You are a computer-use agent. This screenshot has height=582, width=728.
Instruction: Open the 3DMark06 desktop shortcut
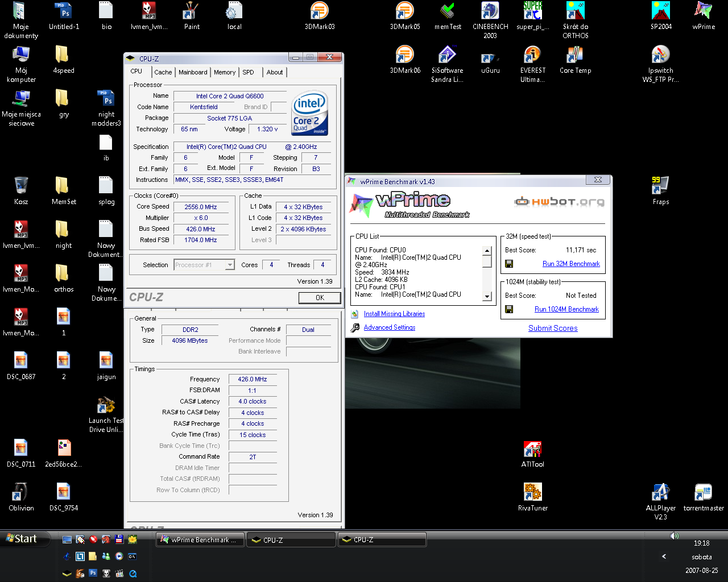[405, 60]
